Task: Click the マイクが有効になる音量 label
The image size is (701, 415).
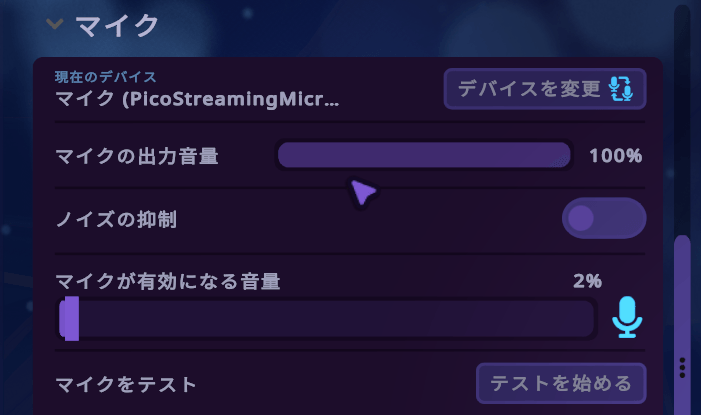Action: point(168,282)
